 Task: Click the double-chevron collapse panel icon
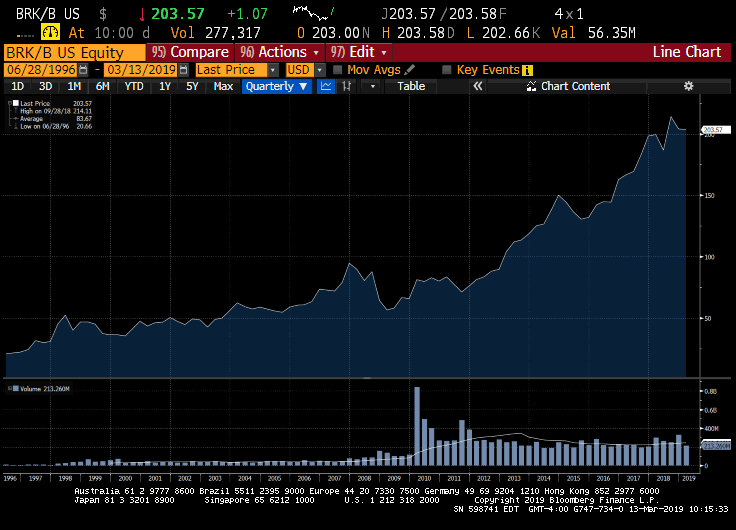(478, 86)
